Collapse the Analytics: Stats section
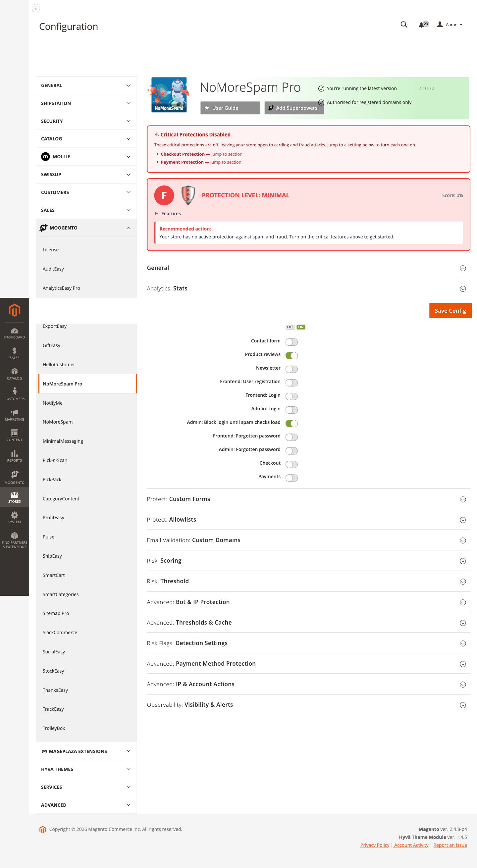The height and width of the screenshot is (868, 477). [x=308, y=288]
